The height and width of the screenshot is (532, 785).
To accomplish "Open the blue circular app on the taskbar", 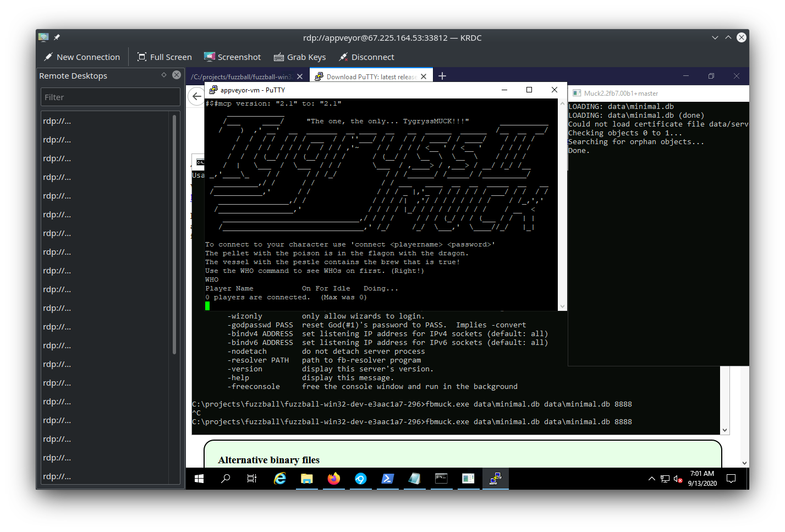I will click(361, 479).
